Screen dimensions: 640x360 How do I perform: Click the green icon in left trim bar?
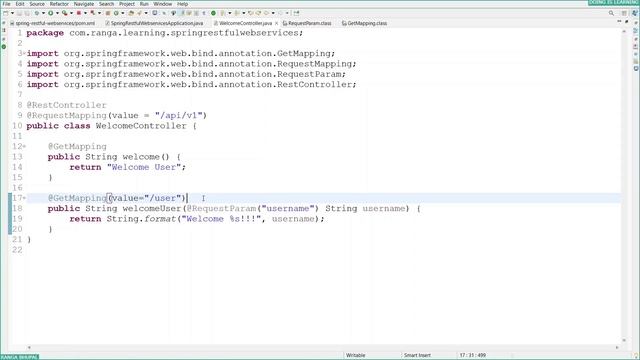point(4,47)
